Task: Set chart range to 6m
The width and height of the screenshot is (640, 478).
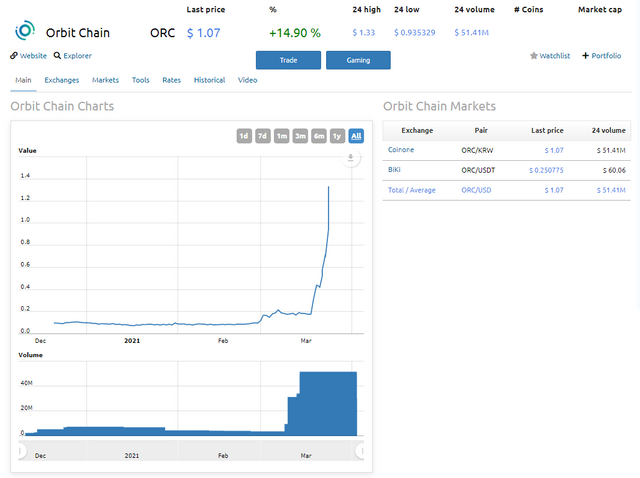Action: pos(319,136)
